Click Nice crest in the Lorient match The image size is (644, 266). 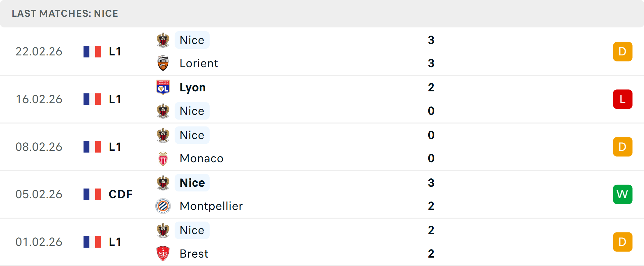tap(163, 40)
